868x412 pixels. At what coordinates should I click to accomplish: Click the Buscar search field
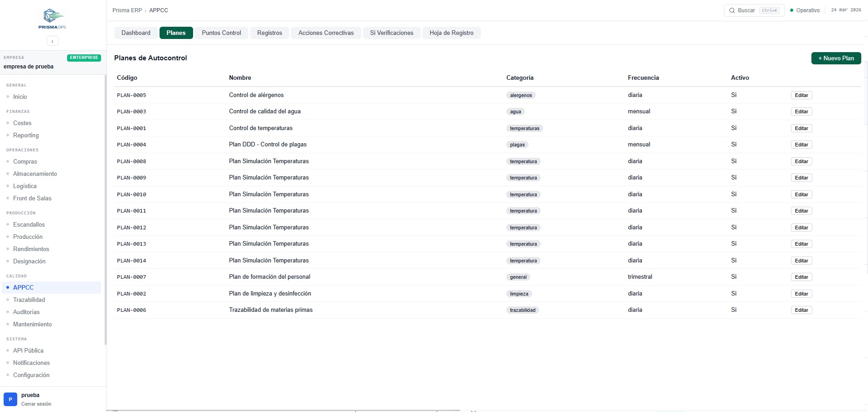click(752, 10)
